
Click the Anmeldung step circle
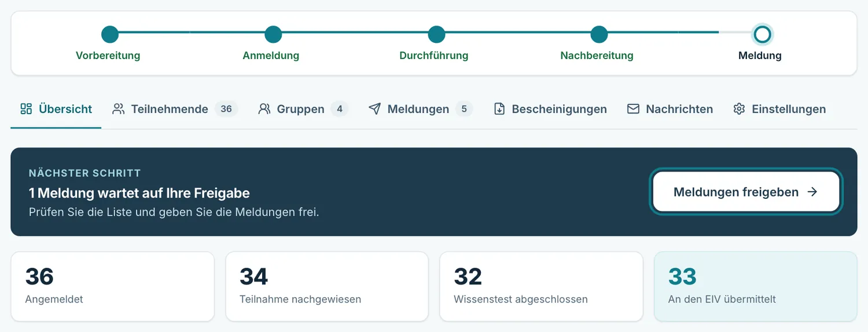(273, 35)
